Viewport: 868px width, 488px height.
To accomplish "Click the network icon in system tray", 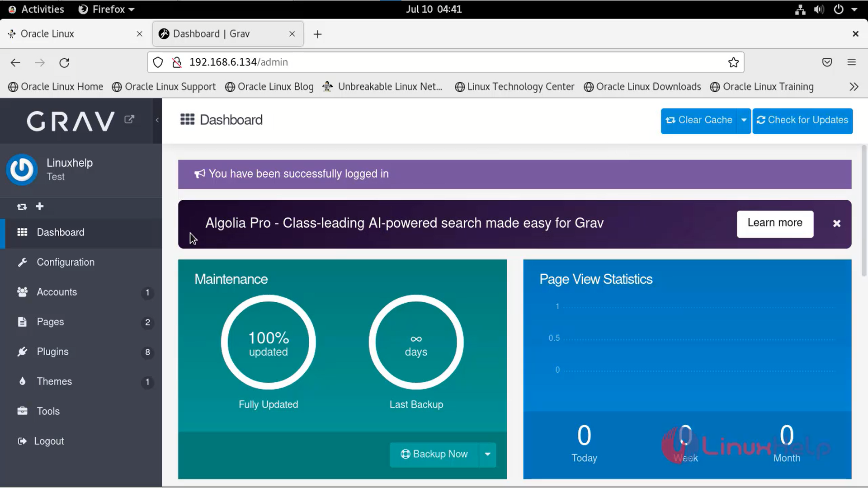I will (800, 9).
